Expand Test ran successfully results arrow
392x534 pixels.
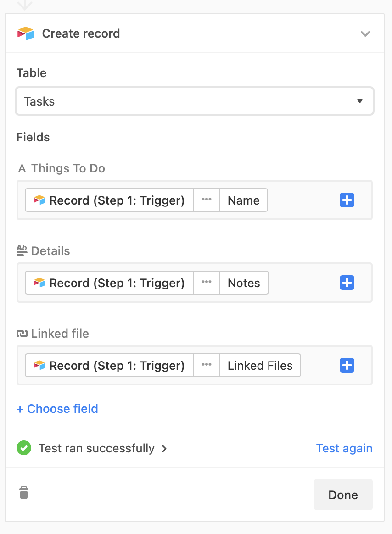[x=164, y=449]
